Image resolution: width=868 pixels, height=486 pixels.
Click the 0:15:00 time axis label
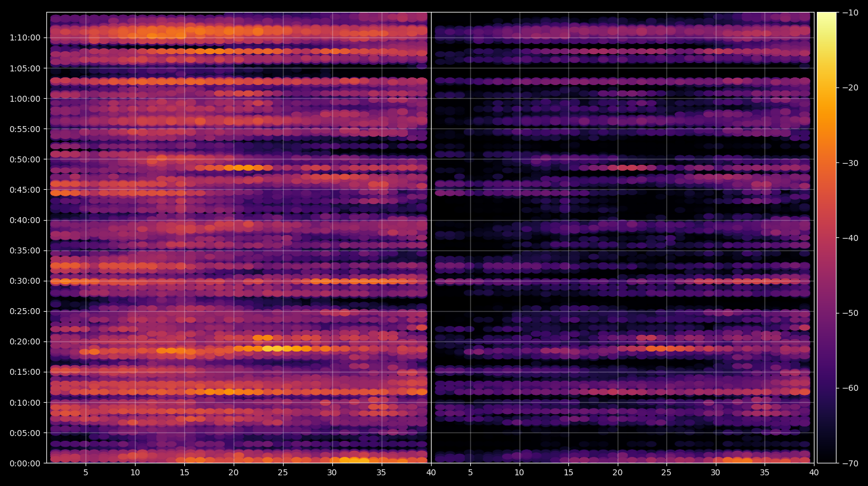pyautogui.click(x=25, y=372)
